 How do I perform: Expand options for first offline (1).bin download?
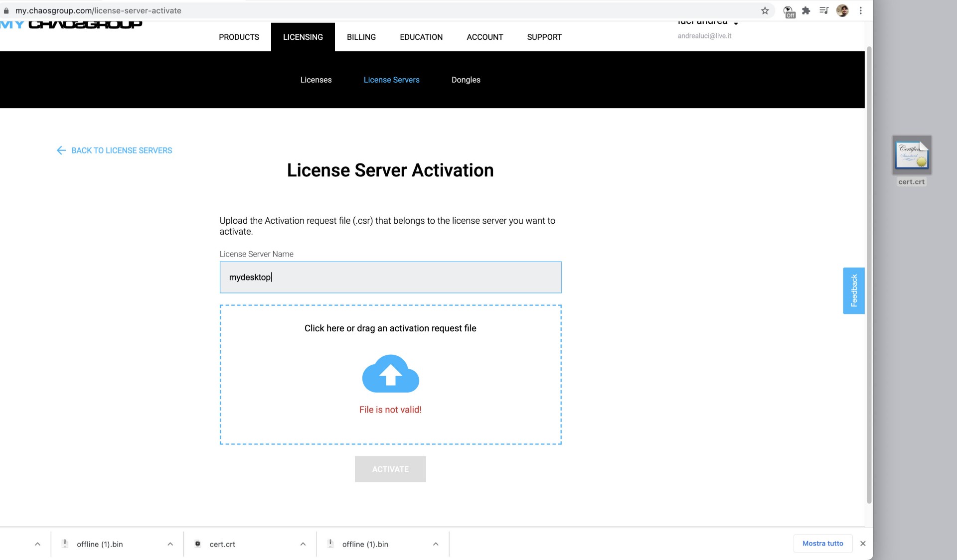click(x=170, y=544)
